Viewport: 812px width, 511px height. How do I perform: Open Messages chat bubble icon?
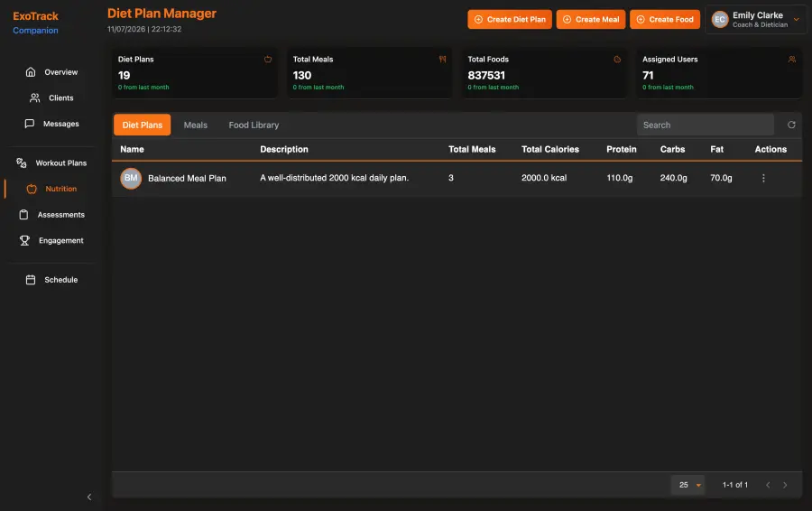tap(30, 124)
